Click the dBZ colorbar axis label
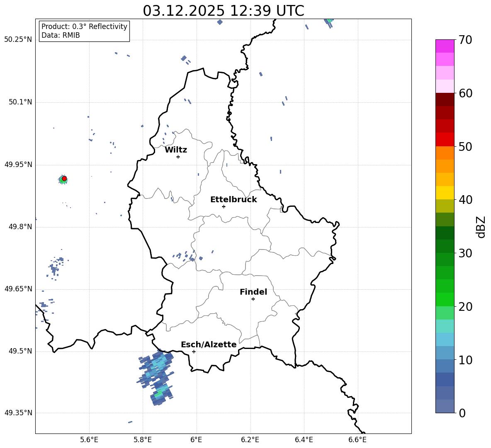The height and width of the screenshot is (448, 491). [x=481, y=227]
